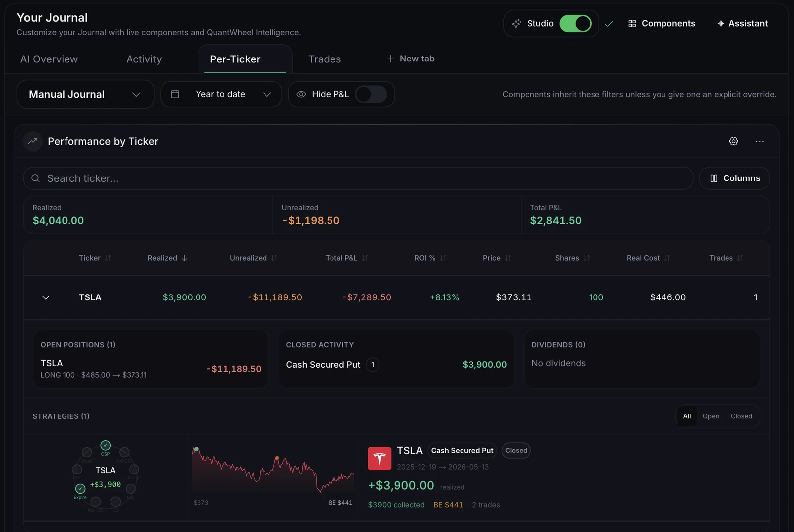This screenshot has height=532, width=794.
Task: Add a New tab
Action: point(410,59)
